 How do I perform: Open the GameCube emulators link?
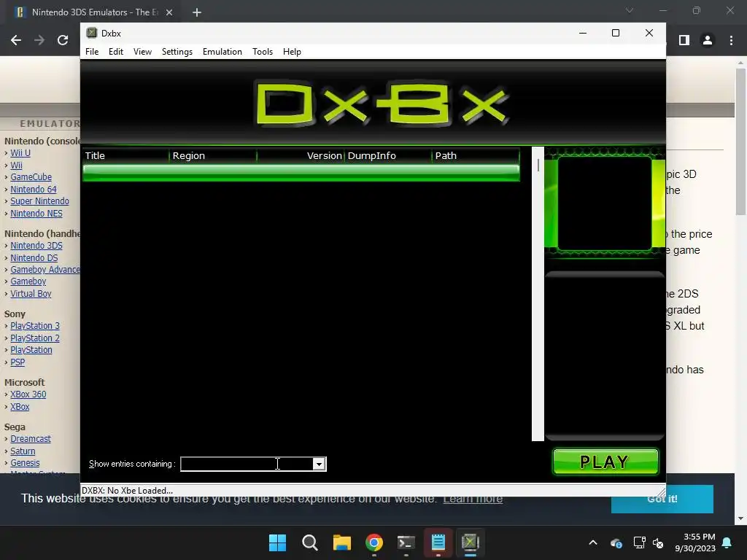coord(31,177)
